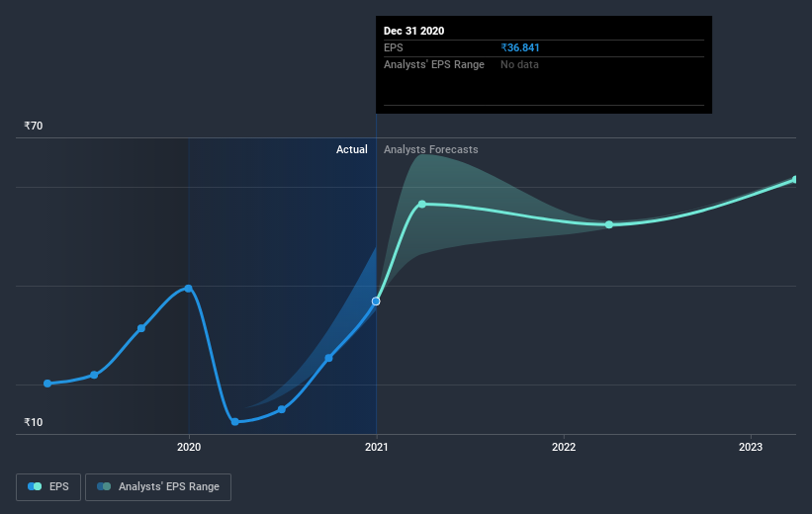Toggle the Analysts' EPS Range legend
812x514 pixels.
158,486
